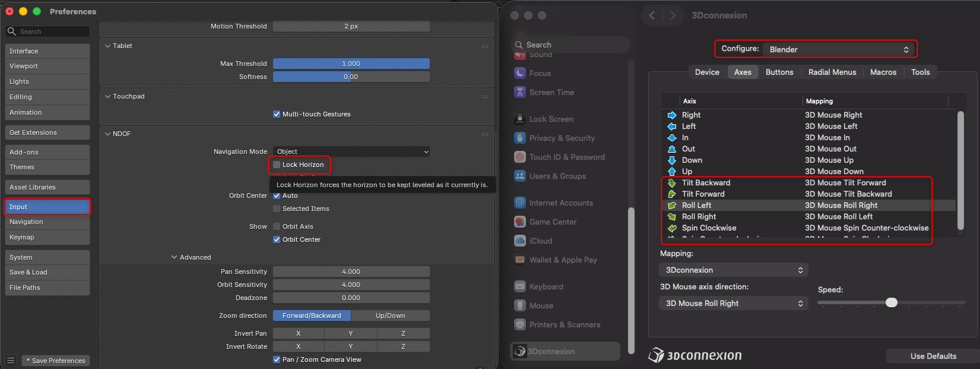This screenshot has width=980, height=369.
Task: Toggle the Show Orbit Axis checkbox
Action: 277,226
